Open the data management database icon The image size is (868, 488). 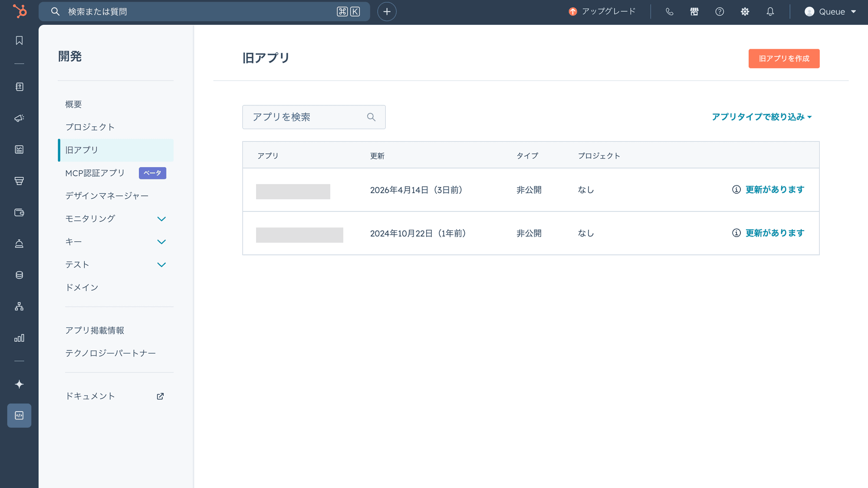(19, 274)
